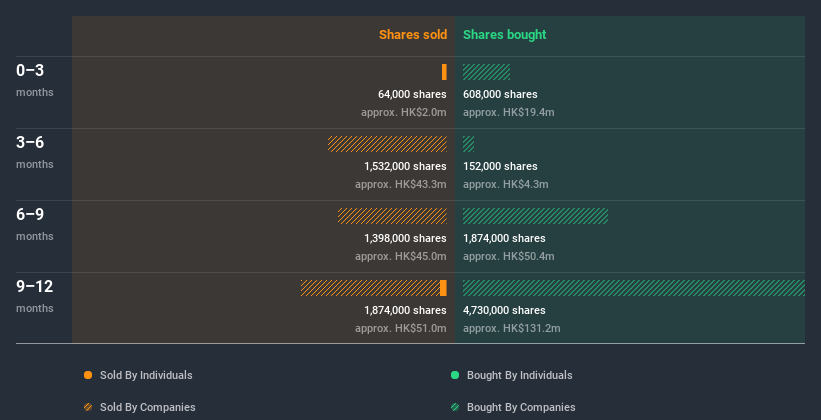The height and width of the screenshot is (420, 821).
Task: Click the green bought bar for 6–9 months
Action: pos(536,216)
